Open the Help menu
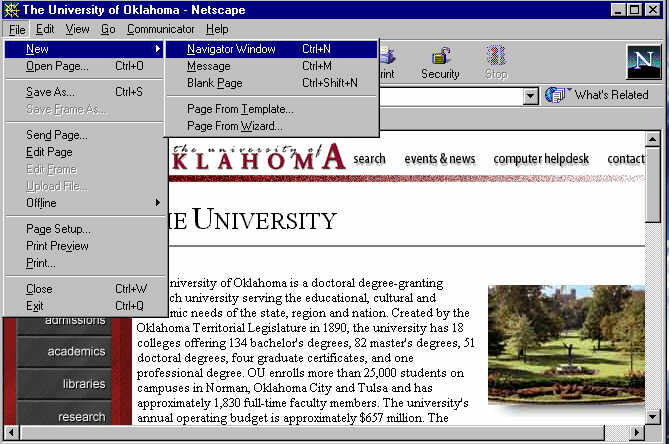 click(x=217, y=29)
